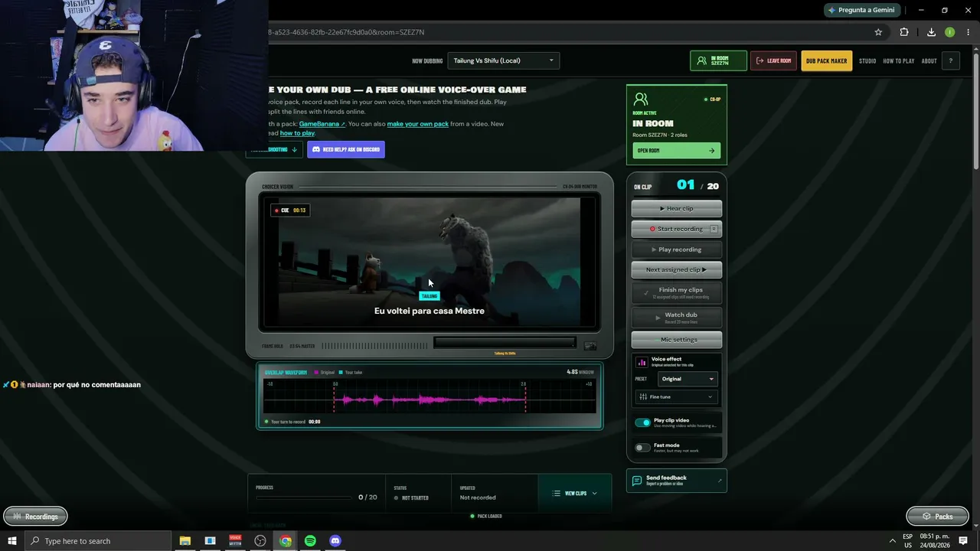Open the How to Play nav item

click(x=899, y=61)
